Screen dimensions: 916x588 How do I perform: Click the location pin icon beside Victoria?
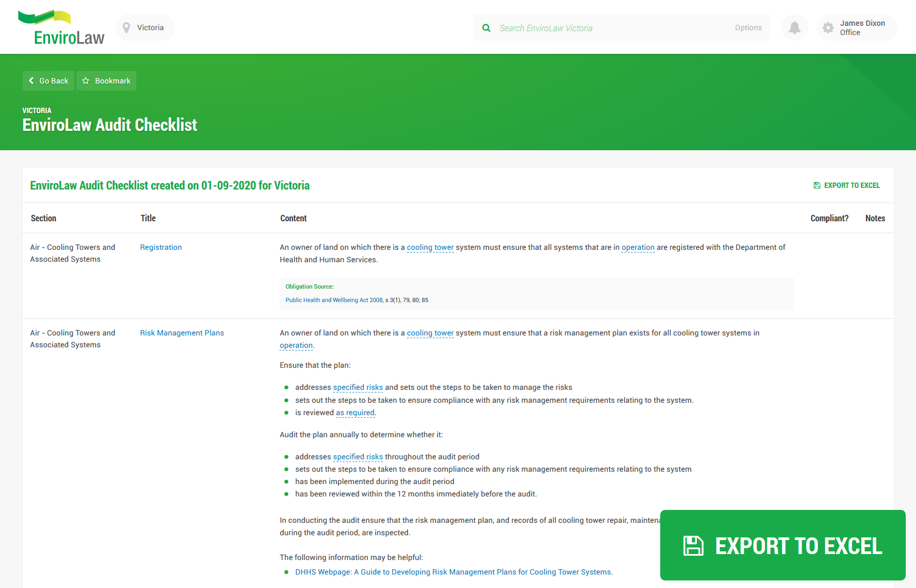(127, 27)
